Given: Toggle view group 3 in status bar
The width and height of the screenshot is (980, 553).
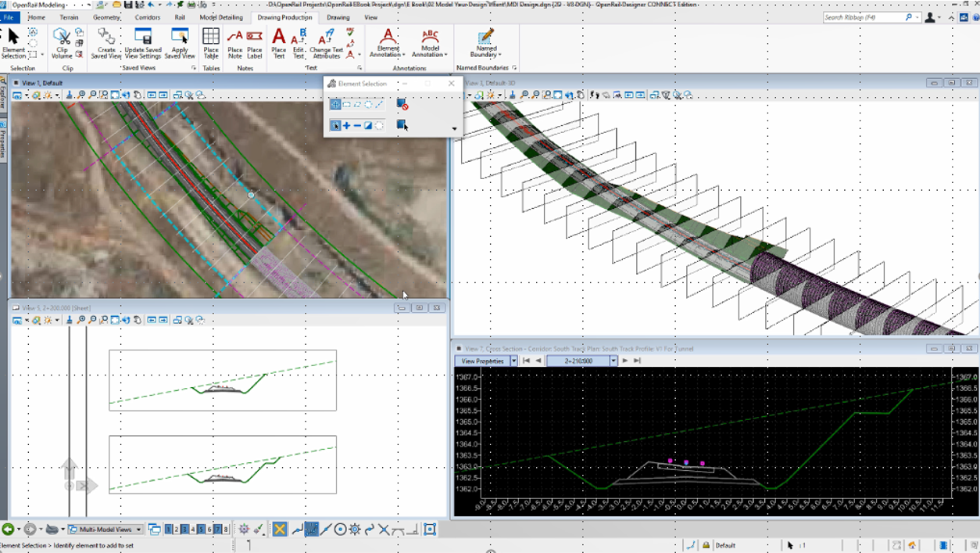Looking at the screenshot, I should pos(184,530).
